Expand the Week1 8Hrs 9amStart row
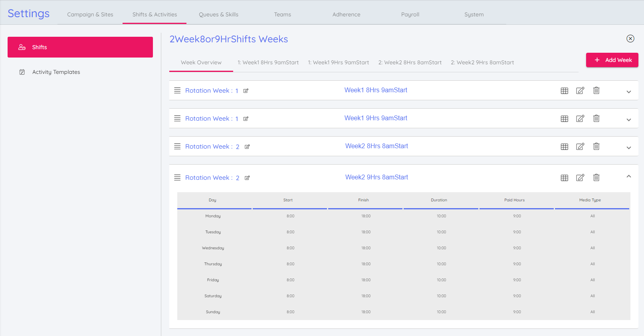644x336 pixels. [628, 92]
